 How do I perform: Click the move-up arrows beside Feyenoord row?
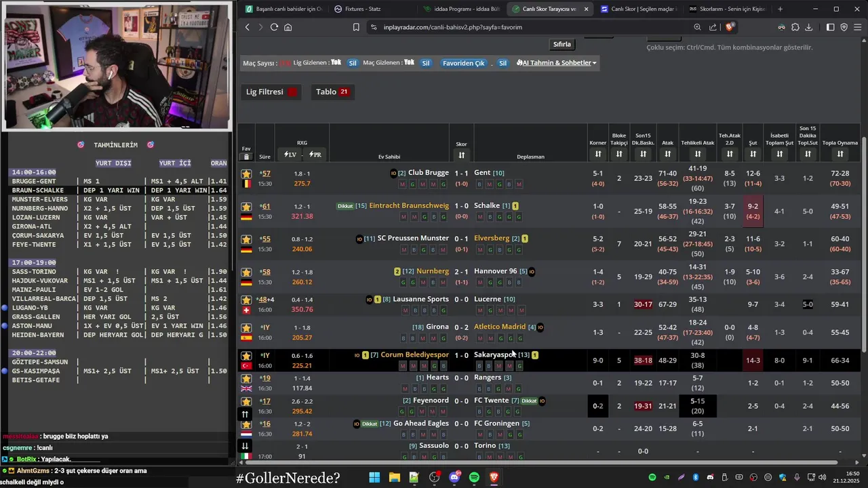click(x=245, y=414)
